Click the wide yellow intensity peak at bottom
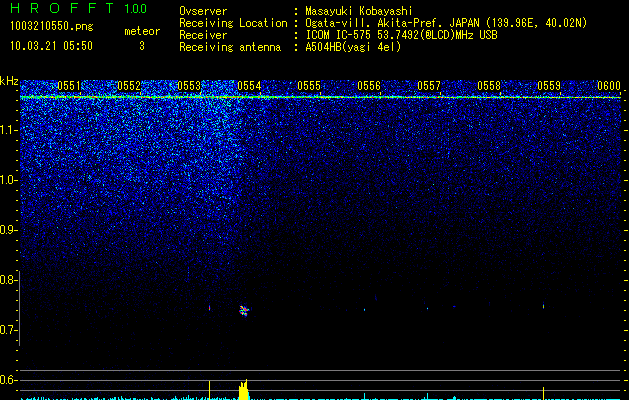Image resolution: width=629 pixels, height=400 pixels. click(x=243, y=390)
